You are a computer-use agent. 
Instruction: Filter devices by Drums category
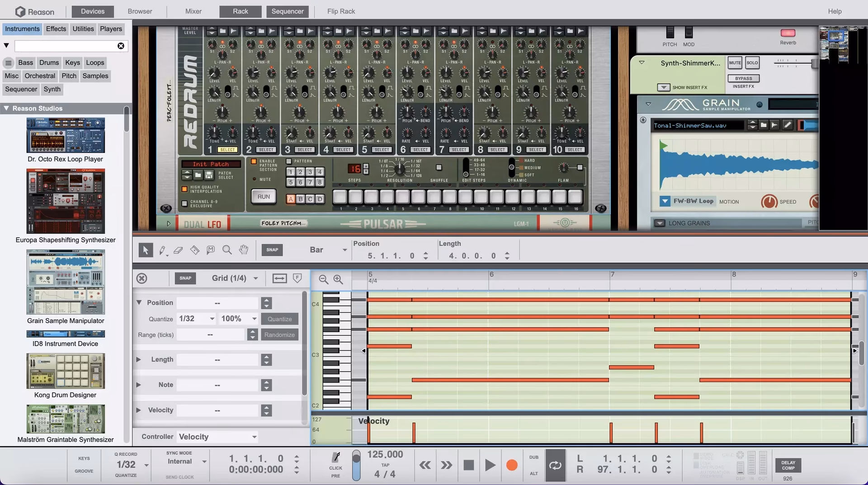(x=49, y=62)
